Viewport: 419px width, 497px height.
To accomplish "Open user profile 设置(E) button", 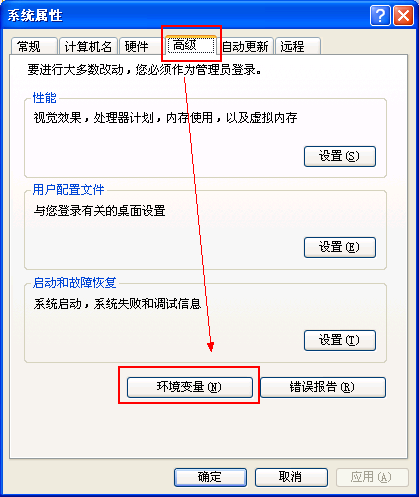I will [x=340, y=247].
